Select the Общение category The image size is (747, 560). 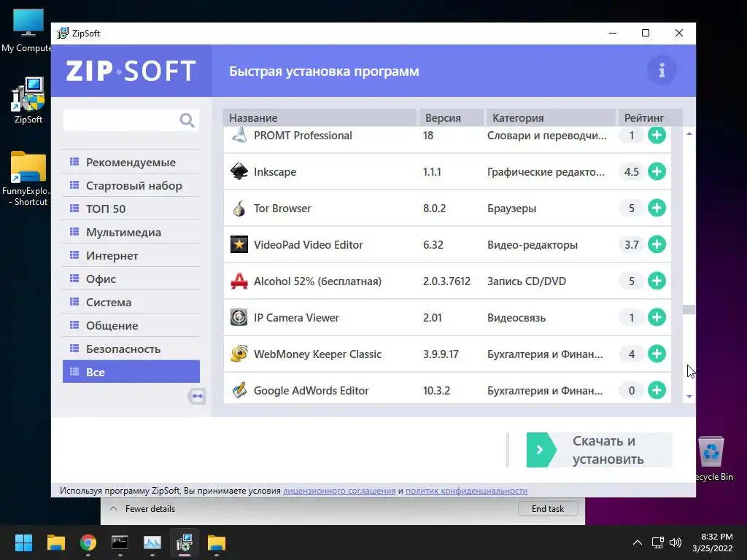(131, 325)
